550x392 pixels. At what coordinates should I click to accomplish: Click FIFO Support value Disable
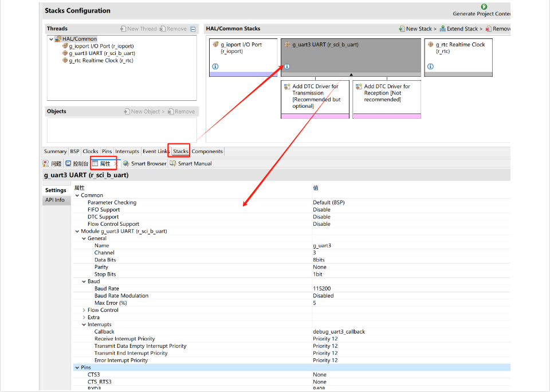[x=321, y=210]
